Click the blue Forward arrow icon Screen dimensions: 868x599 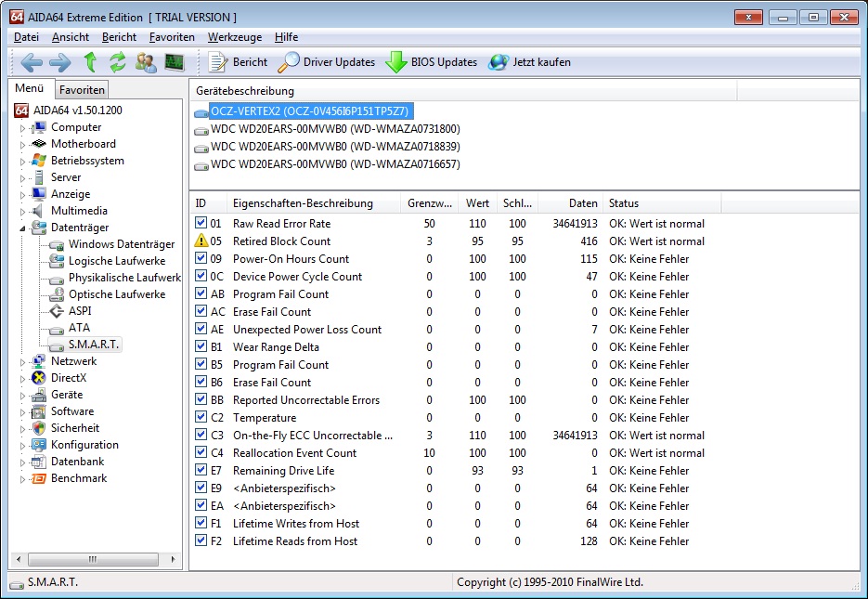pos(59,62)
